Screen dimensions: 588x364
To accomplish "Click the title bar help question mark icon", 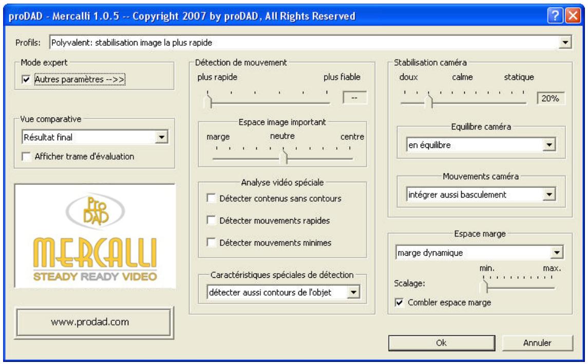I will [555, 16].
